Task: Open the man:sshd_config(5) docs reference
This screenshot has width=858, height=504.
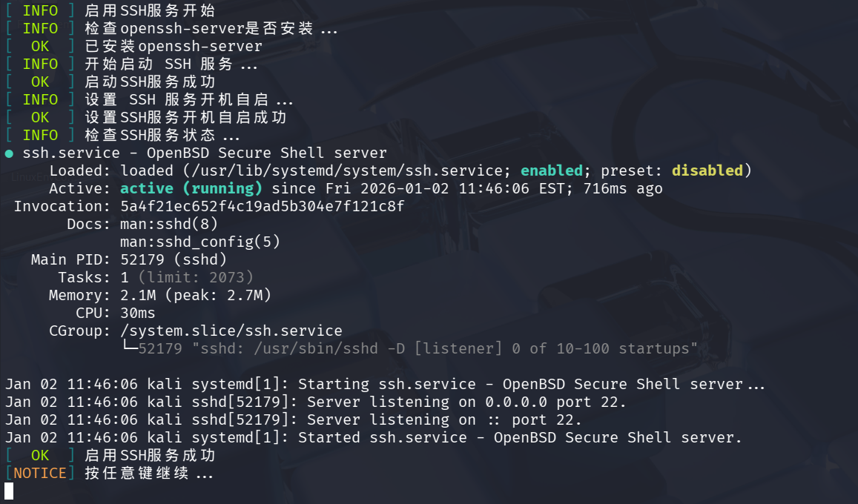Action: pos(200,242)
